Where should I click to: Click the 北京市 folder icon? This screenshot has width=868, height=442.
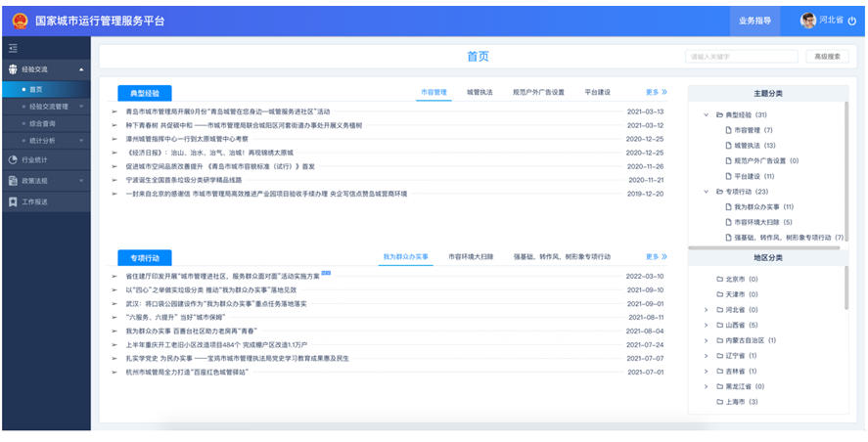[719, 280]
